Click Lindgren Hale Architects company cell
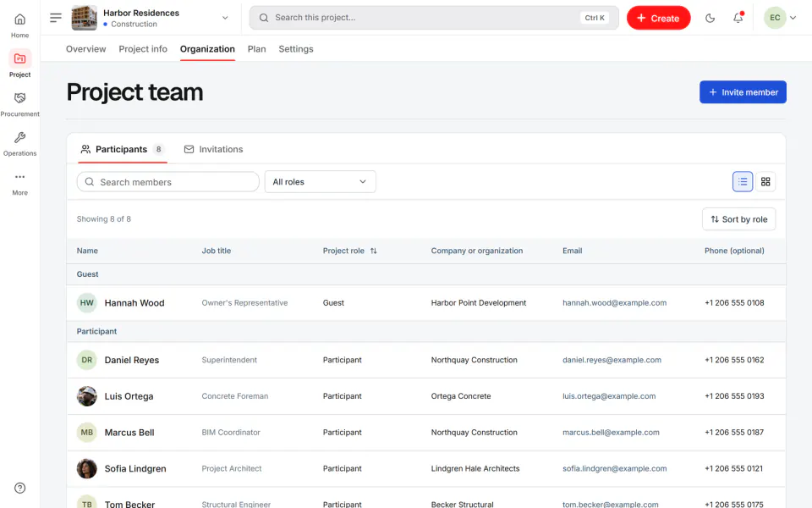Screen dimensions: 812x508 (x=475, y=468)
